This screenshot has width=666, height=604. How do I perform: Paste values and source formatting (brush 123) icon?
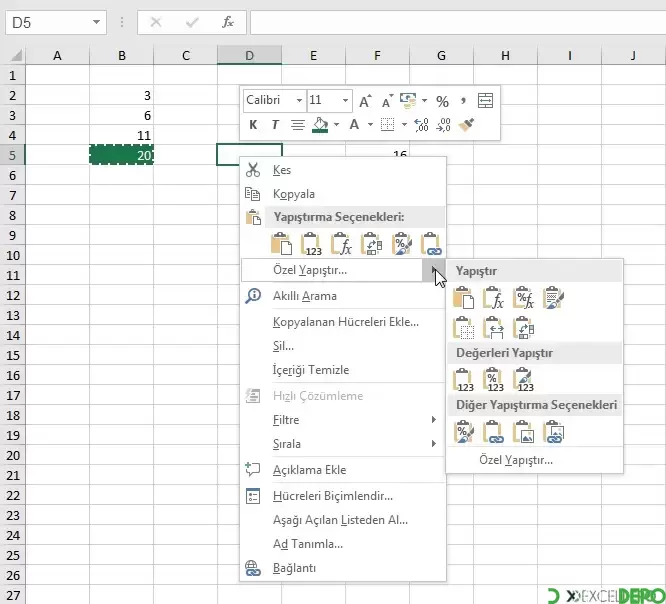click(523, 379)
